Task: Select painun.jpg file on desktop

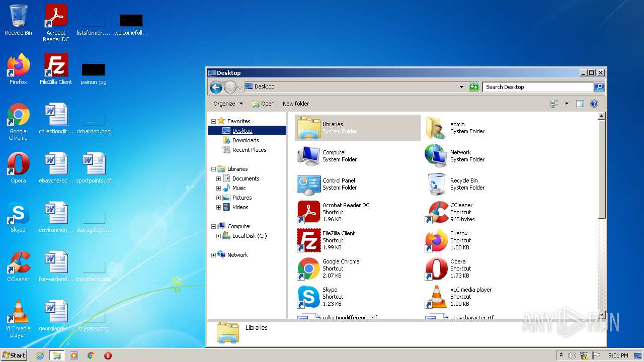Action: coord(94,73)
